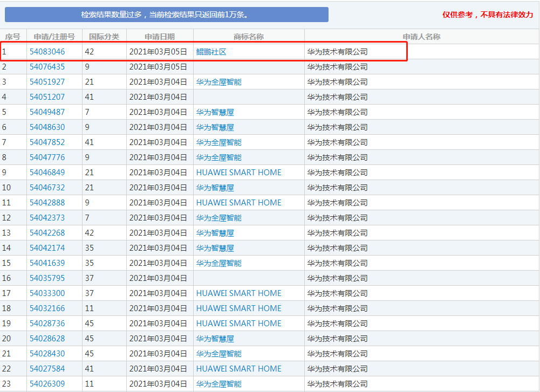This screenshot has height=392, width=540.
Task: Open 华为全屋智能 trademark in row 15
Action: tap(218, 263)
